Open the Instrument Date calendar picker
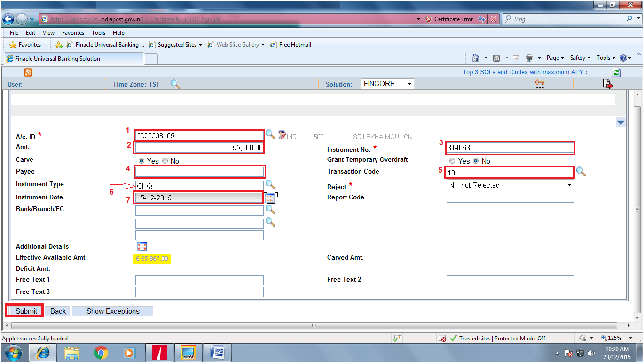This screenshot has height=363, width=644. point(270,197)
